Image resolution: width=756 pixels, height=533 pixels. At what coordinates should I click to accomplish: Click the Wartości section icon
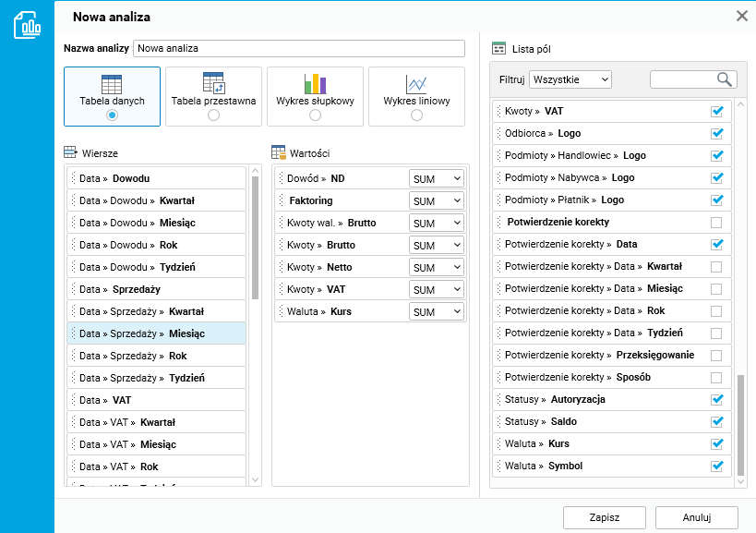click(x=279, y=152)
